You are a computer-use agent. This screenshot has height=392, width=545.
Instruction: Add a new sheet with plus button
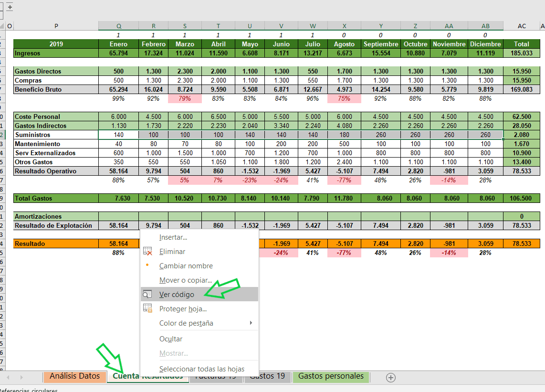pos(391,378)
